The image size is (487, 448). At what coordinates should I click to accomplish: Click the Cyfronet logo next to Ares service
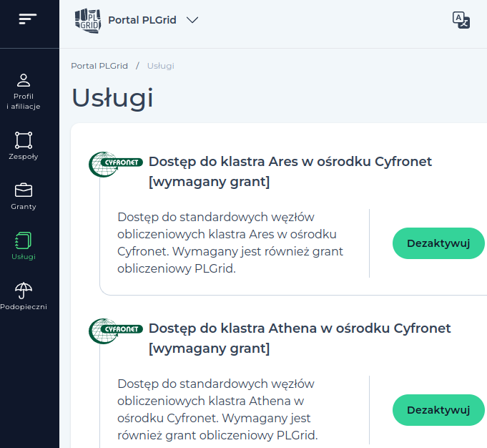point(116,164)
